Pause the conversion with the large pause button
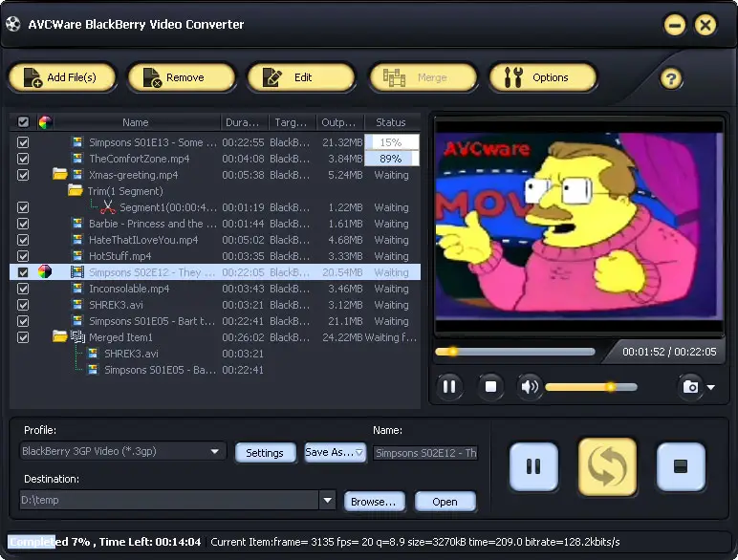The width and height of the screenshot is (738, 560). pyautogui.click(x=533, y=466)
